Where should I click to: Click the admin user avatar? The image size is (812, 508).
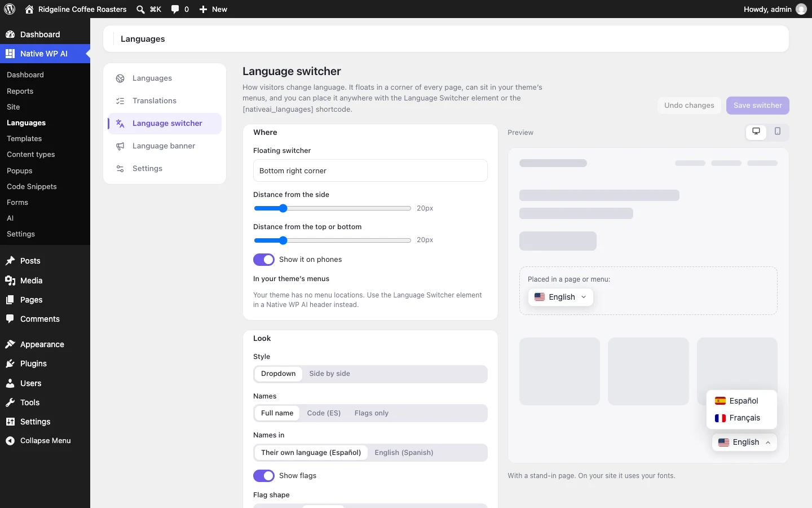801,9
